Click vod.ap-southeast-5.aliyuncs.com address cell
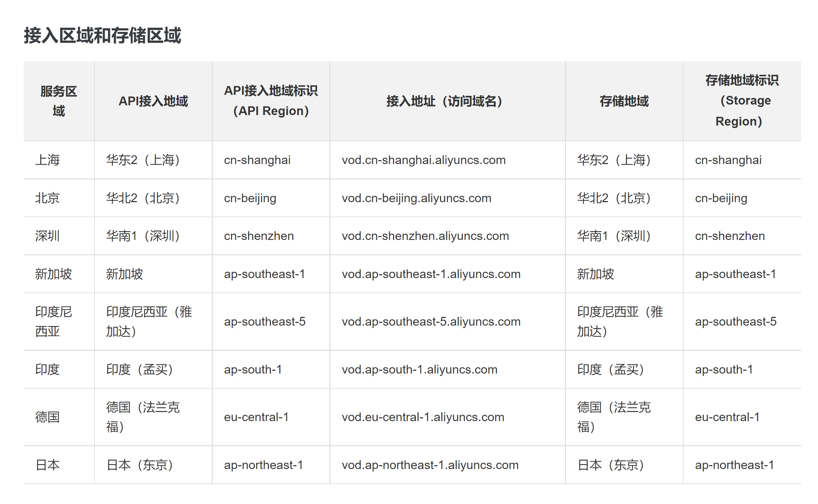The height and width of the screenshot is (504, 818). tap(431, 322)
